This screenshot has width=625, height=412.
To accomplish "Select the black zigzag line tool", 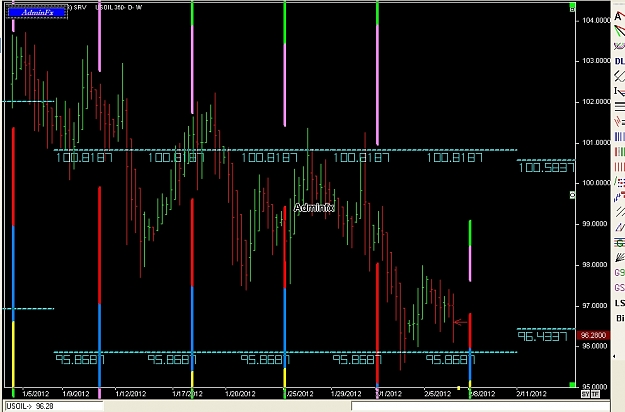I will point(619,76).
